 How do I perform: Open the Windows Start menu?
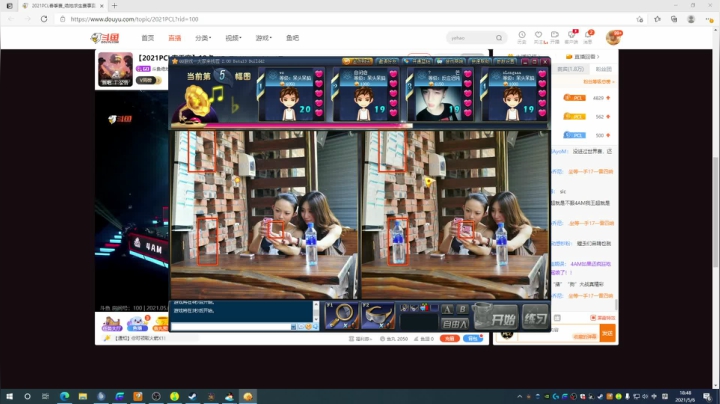(x=9, y=396)
